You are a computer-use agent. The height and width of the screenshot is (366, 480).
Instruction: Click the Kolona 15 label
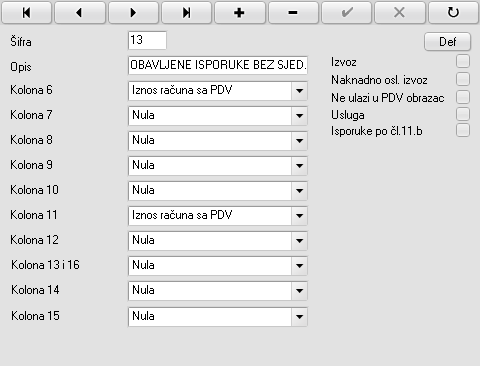click(35, 316)
